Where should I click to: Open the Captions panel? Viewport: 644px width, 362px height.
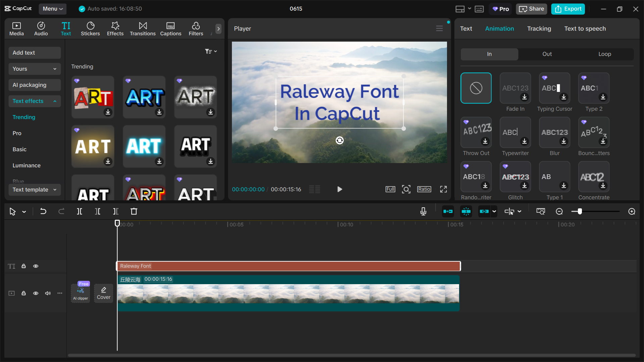click(x=170, y=29)
